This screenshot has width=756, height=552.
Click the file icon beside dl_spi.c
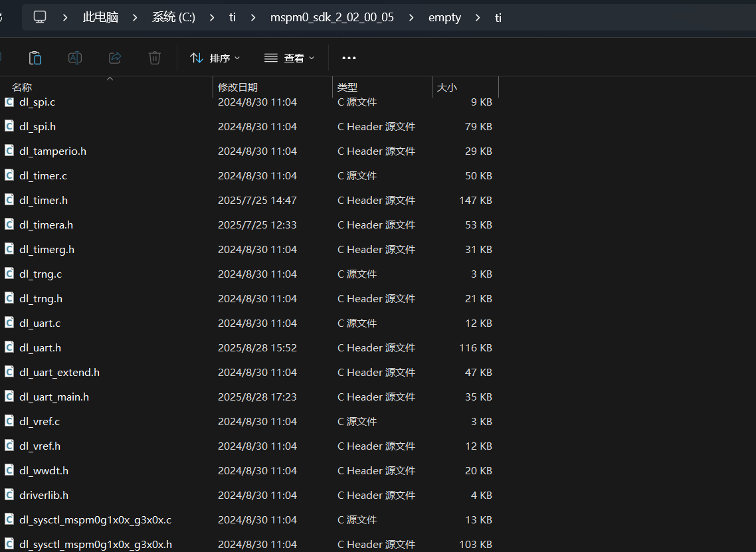click(9, 102)
